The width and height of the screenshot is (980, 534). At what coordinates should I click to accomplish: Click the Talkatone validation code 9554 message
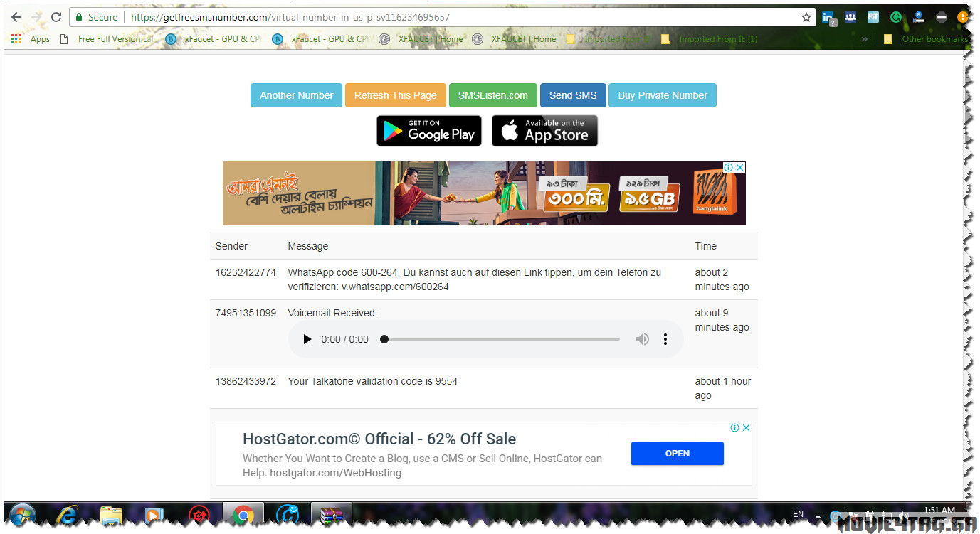coord(372,381)
